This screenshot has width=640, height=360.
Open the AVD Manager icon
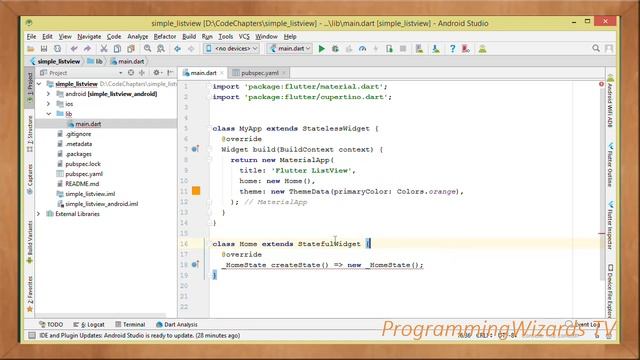click(419, 49)
